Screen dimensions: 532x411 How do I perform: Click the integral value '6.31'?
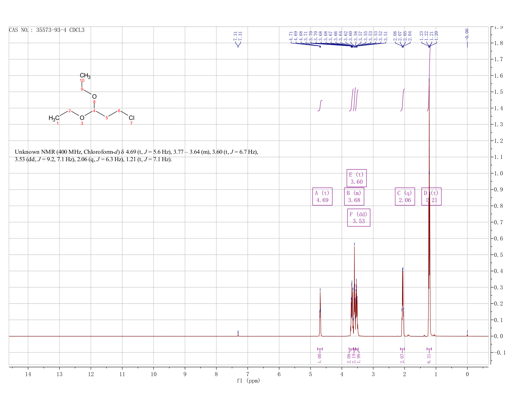pyautogui.click(x=429, y=358)
